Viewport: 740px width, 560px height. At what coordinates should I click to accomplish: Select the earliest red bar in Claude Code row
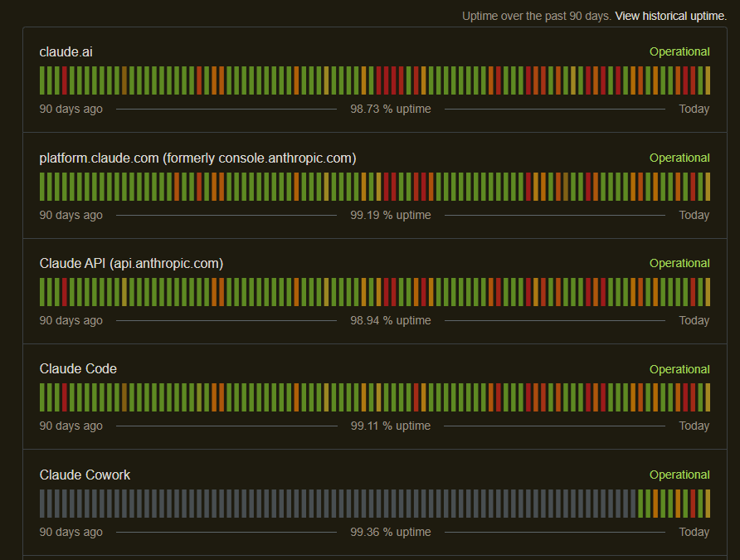pyautogui.click(x=65, y=397)
